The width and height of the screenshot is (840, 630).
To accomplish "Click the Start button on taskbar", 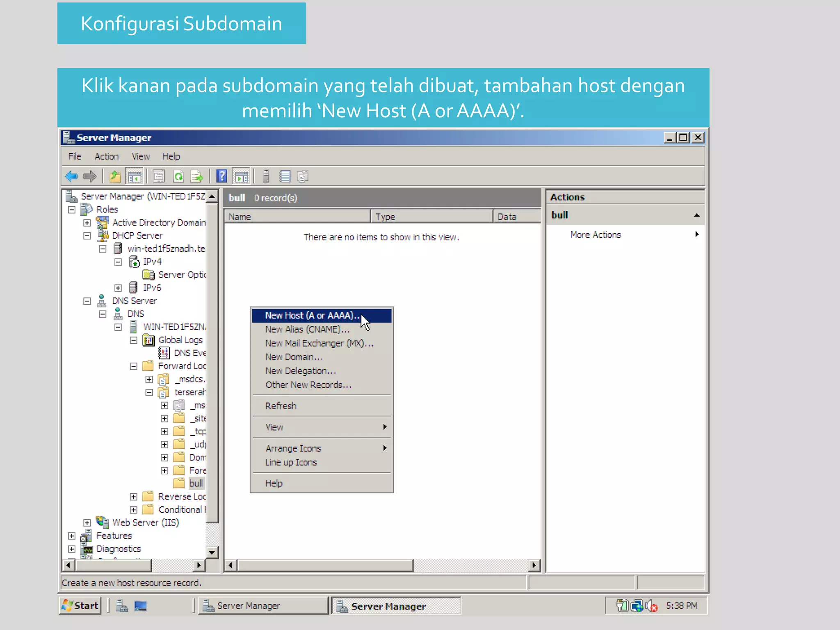I will 80,606.
